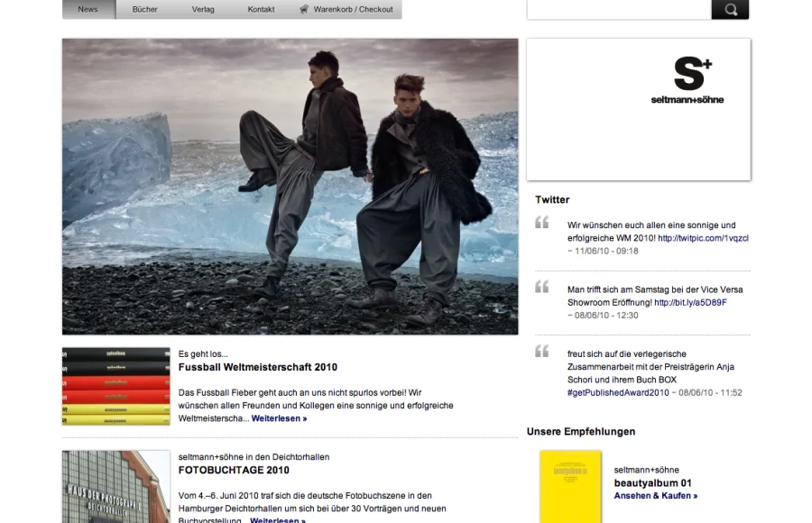Click the seltmann+söhne logo
Screen dimensions: 812x523
[x=687, y=81]
